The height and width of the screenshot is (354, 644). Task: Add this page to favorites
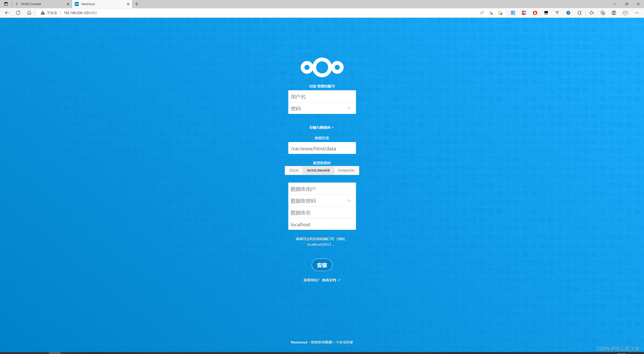pos(500,13)
